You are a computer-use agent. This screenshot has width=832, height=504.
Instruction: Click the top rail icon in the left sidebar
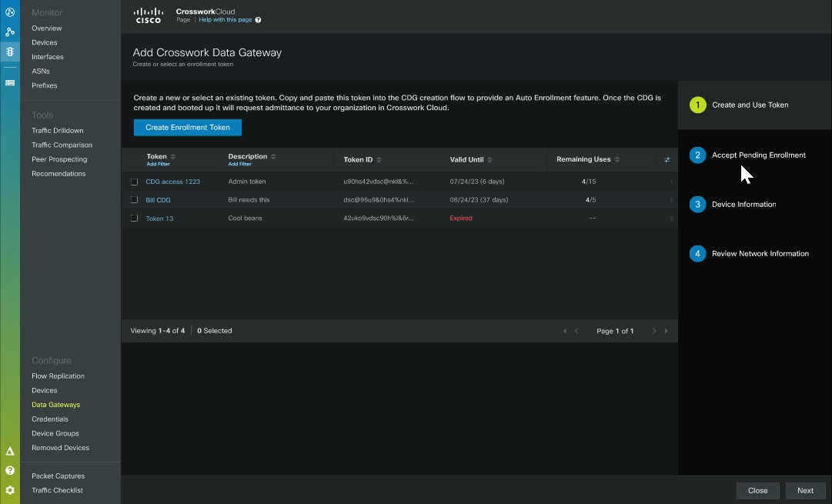[x=9, y=12]
